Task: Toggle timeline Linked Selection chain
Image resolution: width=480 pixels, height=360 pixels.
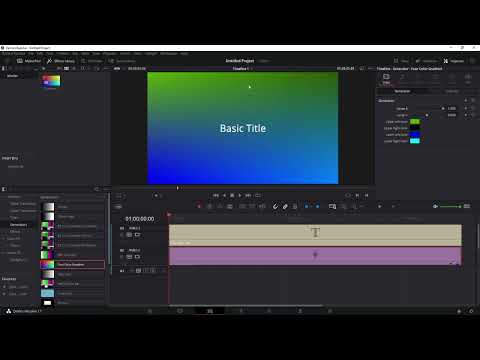Action: 285,206
